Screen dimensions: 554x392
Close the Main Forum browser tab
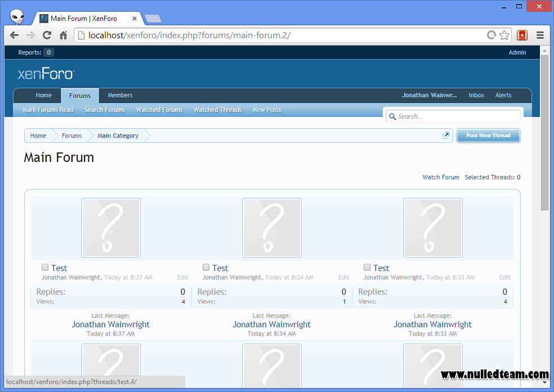pyautogui.click(x=134, y=19)
